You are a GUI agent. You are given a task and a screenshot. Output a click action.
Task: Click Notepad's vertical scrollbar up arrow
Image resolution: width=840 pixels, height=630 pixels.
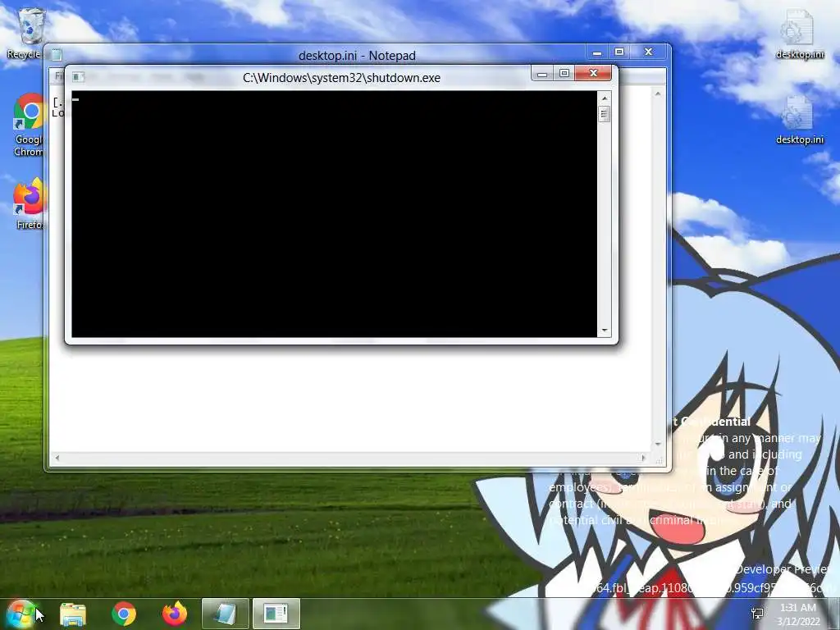point(657,94)
